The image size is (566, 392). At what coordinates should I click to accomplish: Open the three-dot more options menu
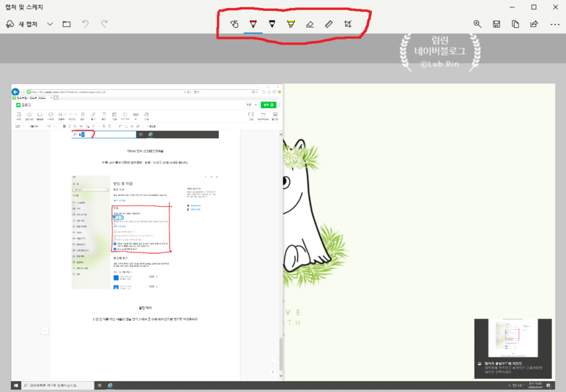pos(555,25)
